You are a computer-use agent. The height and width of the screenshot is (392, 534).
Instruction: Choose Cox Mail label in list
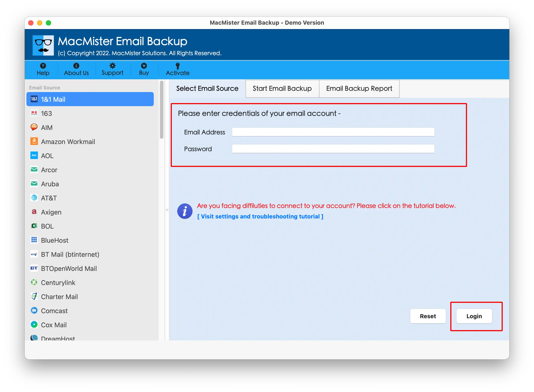pyautogui.click(x=54, y=325)
